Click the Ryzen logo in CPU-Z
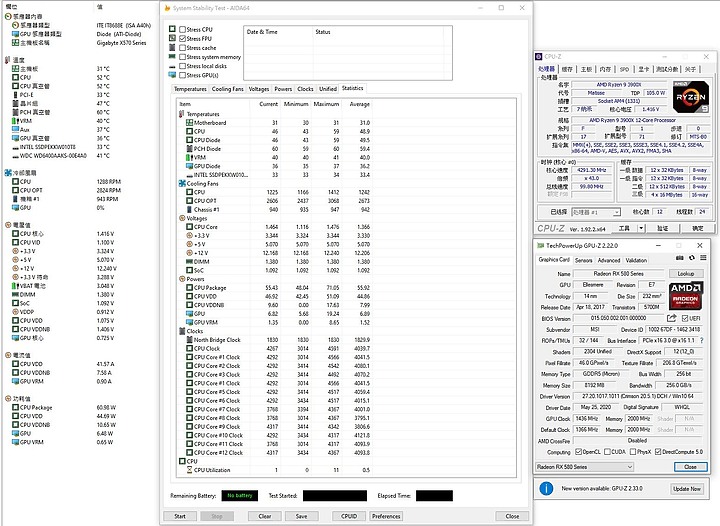Image resolution: width=720 pixels, height=526 pixels. click(690, 97)
